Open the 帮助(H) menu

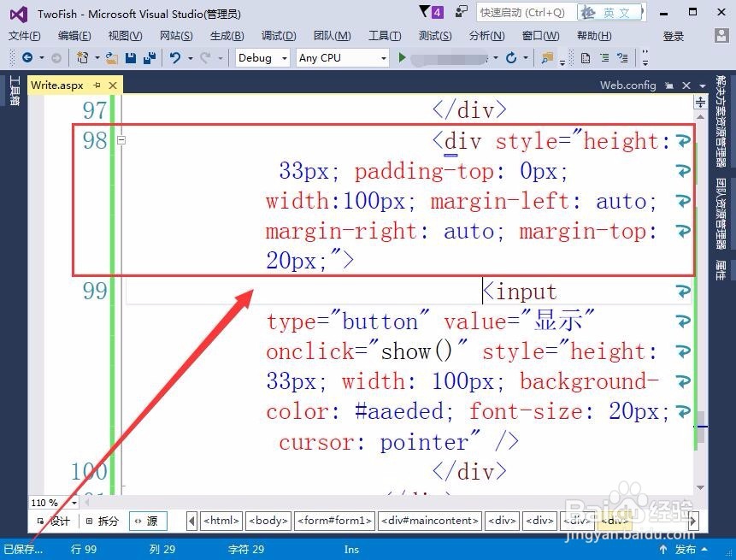pyautogui.click(x=594, y=36)
